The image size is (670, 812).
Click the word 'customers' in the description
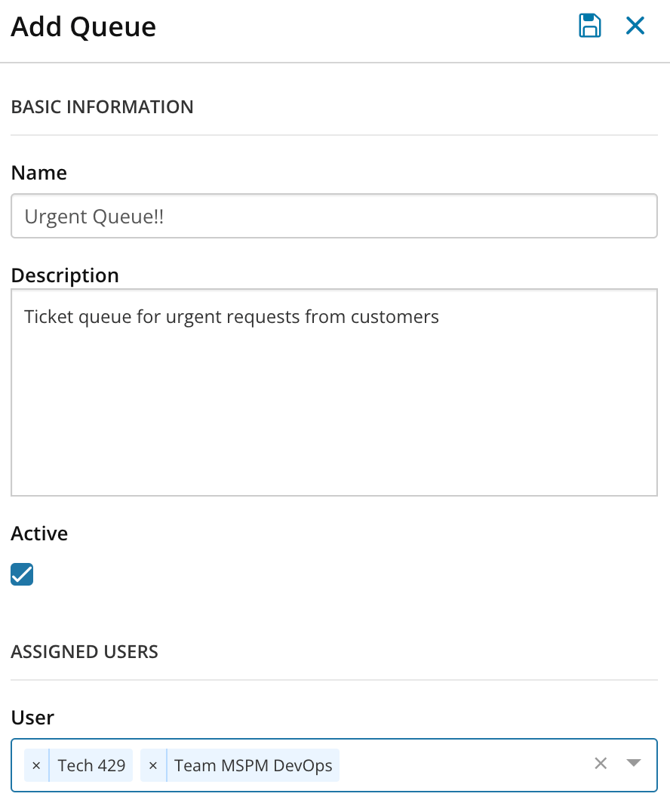pyautogui.click(x=395, y=317)
